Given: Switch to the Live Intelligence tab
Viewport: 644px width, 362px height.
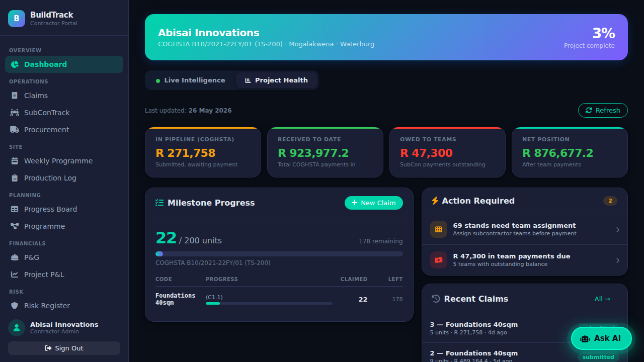Looking at the screenshot, I should [190, 80].
